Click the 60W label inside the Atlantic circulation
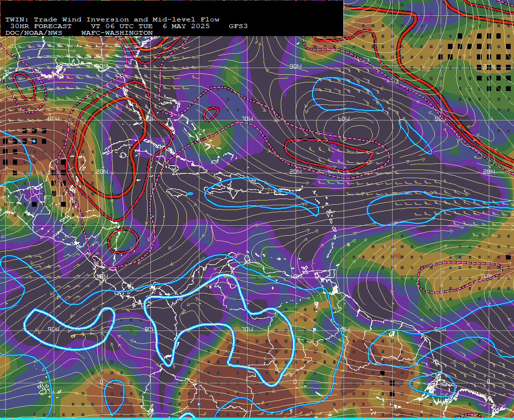This screenshot has width=514, height=420. 344,119
